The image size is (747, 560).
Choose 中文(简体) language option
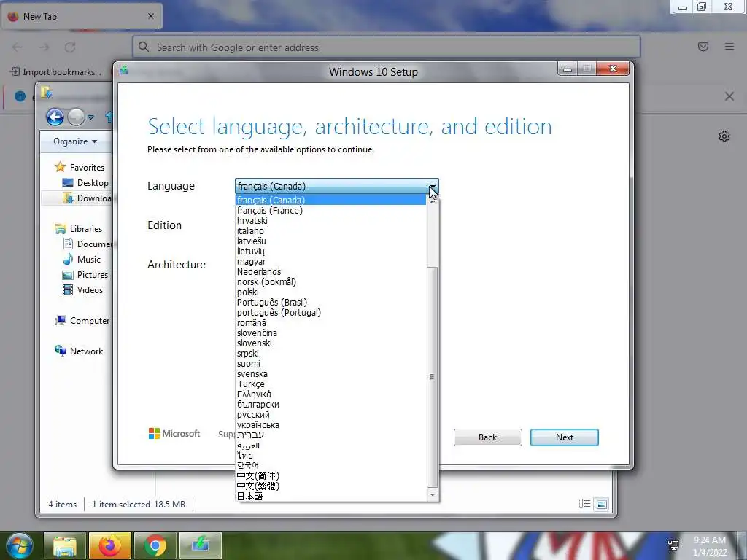coord(331,475)
